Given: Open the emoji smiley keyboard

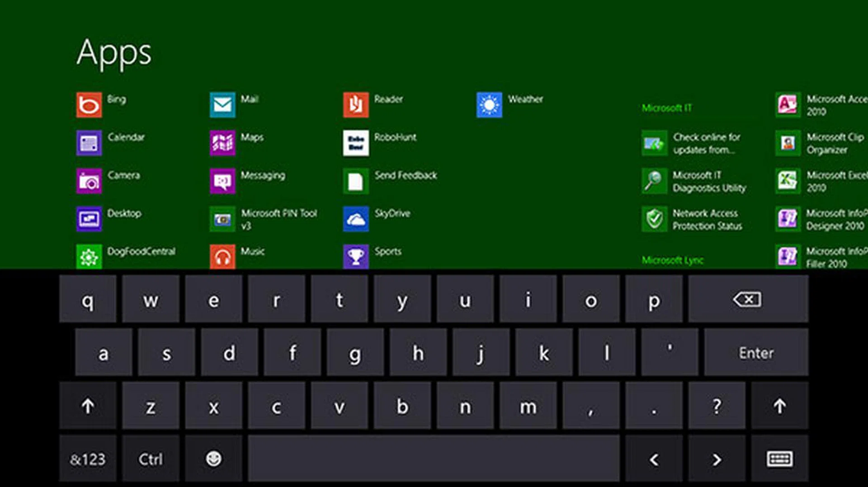Looking at the screenshot, I should coord(213,459).
